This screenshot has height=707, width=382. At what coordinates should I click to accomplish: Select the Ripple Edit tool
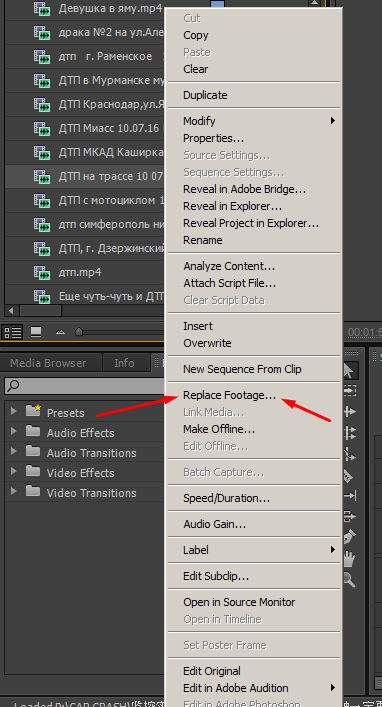(350, 412)
